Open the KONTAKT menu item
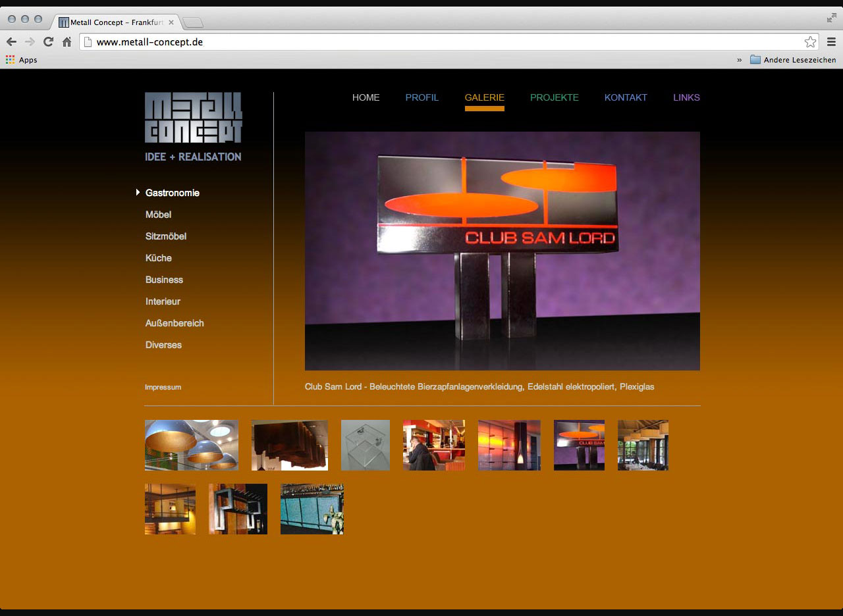 click(x=626, y=97)
